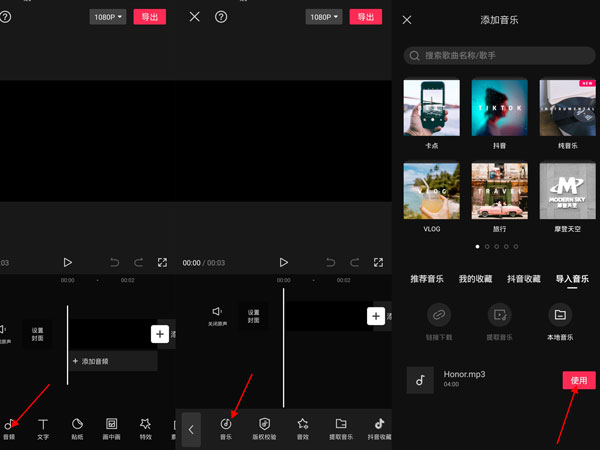Image resolution: width=600 pixels, height=450 pixels.
Task: Open the 贴纸 sticker tool
Action: (77, 429)
